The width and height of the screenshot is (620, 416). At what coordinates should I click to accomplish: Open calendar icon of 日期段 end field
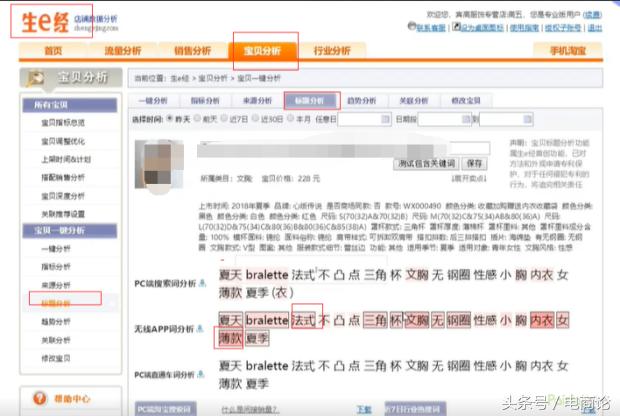coord(527,119)
